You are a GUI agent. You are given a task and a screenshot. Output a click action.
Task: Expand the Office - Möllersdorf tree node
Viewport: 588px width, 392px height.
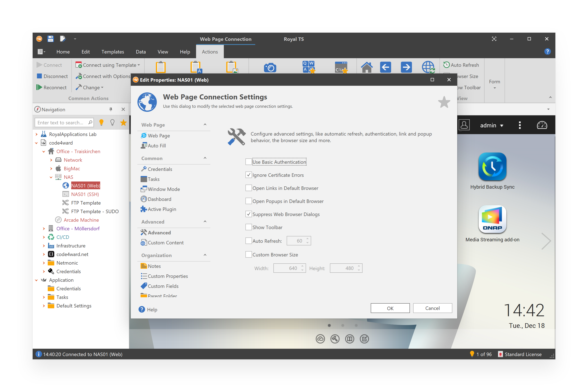[44, 228]
